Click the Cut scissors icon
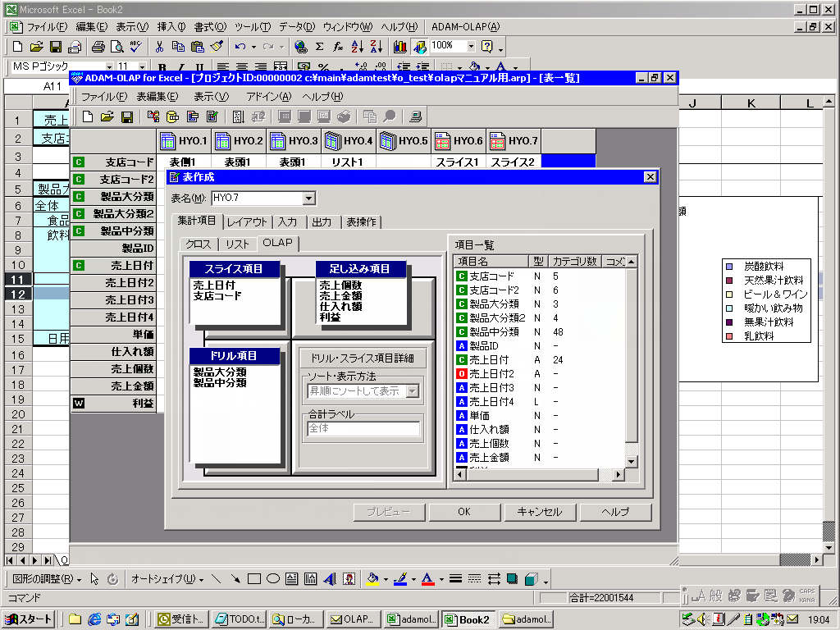 coord(159,47)
